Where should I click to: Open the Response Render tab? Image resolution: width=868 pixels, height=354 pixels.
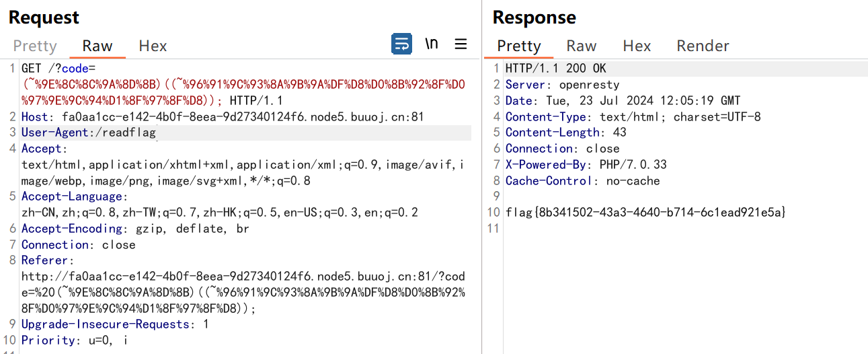tap(703, 46)
